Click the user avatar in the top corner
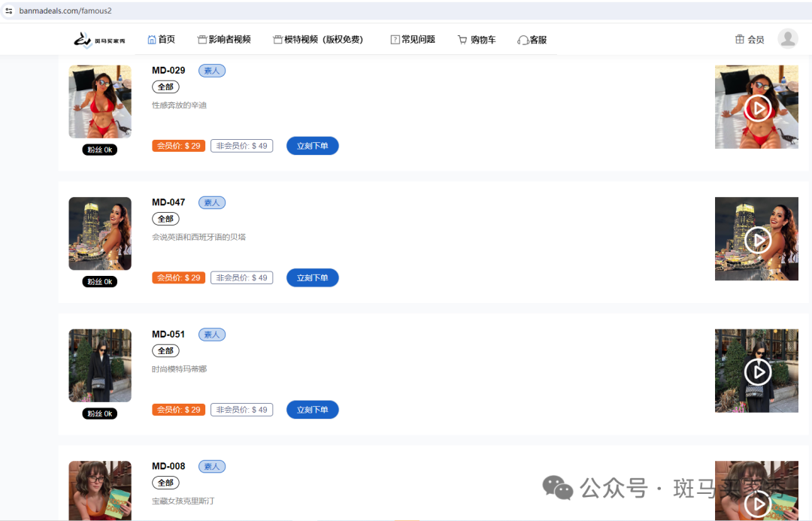The height and width of the screenshot is (521, 812). [788, 38]
